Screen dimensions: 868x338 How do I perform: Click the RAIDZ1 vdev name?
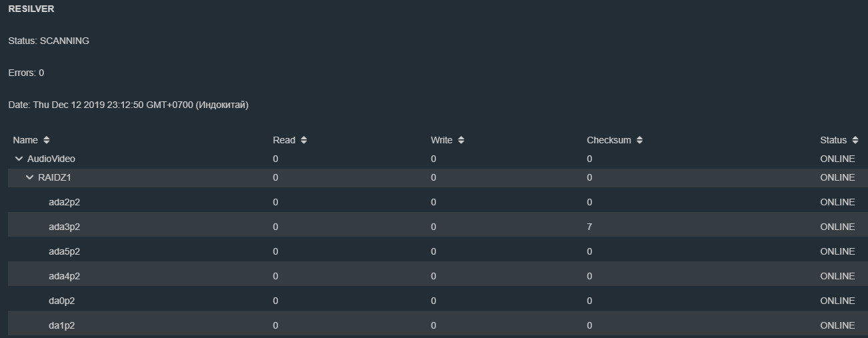tap(55, 177)
